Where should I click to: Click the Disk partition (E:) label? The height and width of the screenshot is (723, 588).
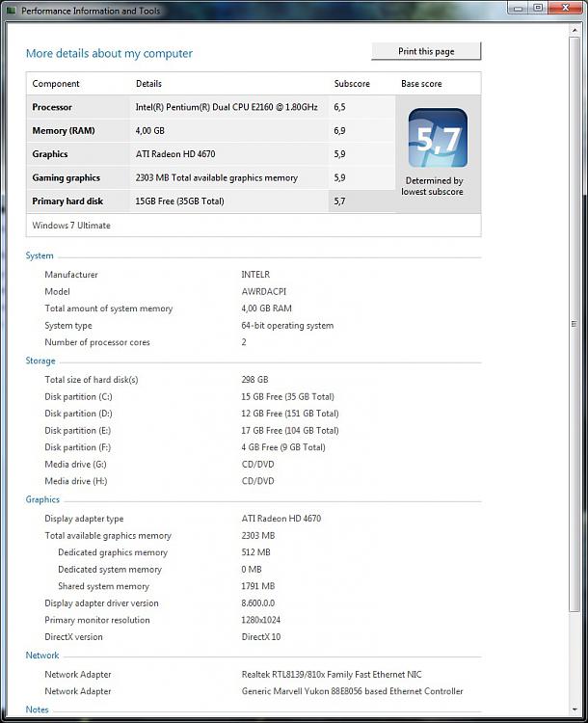[x=77, y=431]
